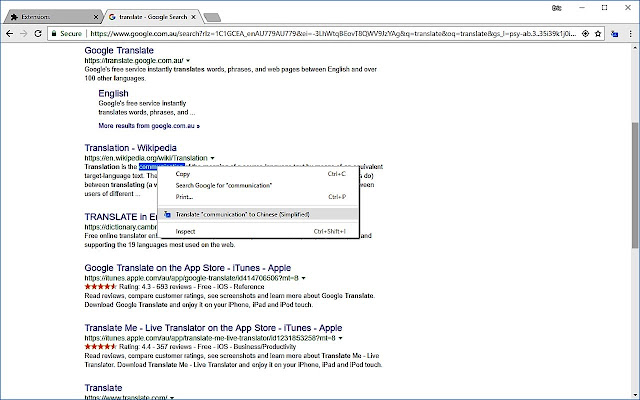Click the "Rating: 4.3 - 593 reviews" text
The width and height of the screenshot is (640, 400).
point(156,287)
